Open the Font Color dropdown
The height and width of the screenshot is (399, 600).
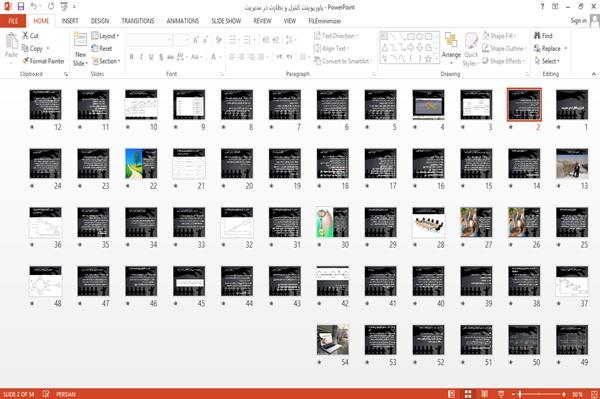point(221,57)
